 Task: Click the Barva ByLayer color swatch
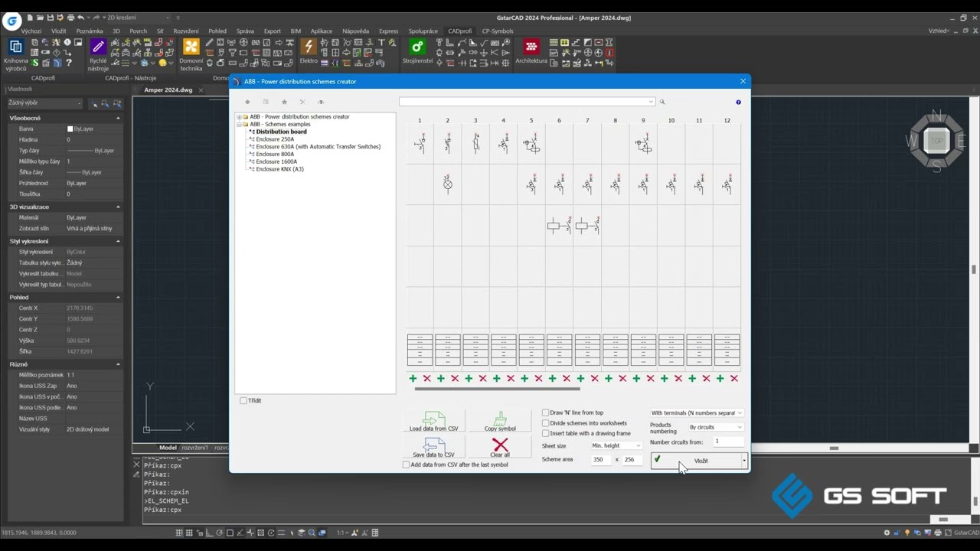point(70,129)
